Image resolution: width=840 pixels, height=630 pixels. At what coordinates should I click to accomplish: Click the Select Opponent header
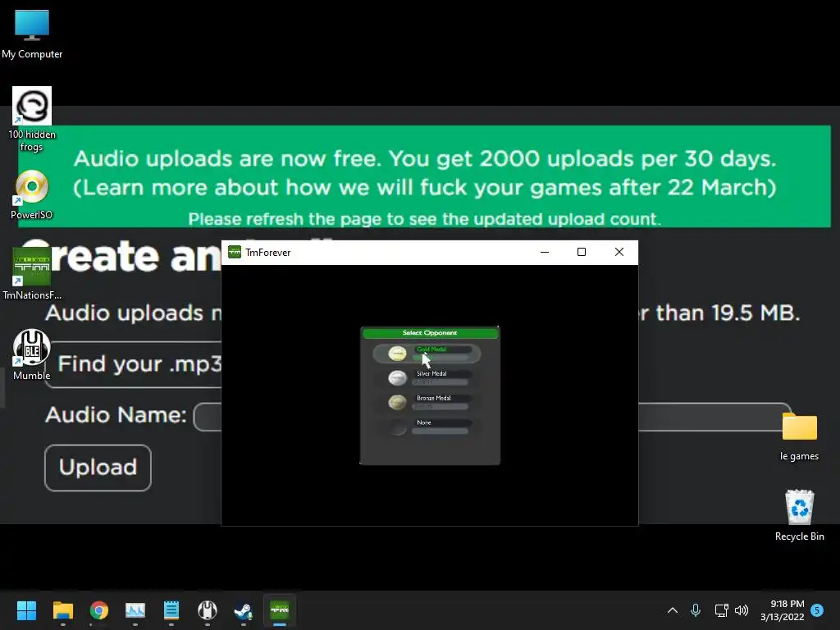click(x=430, y=333)
